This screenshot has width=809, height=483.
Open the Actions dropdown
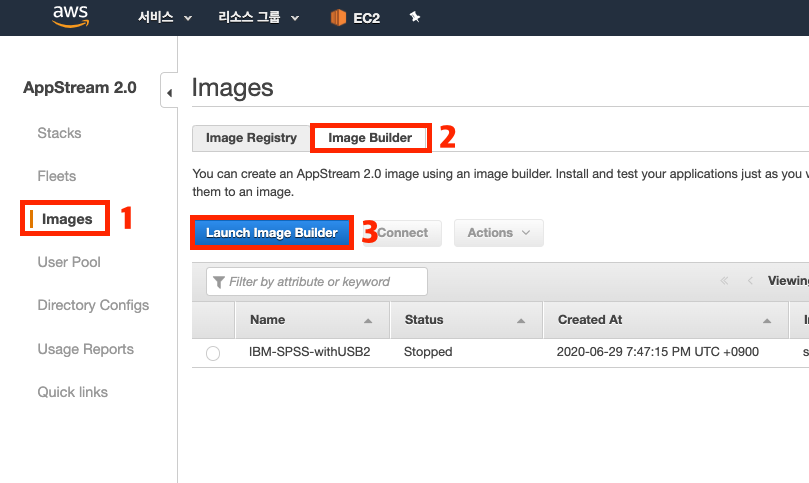tap(498, 233)
